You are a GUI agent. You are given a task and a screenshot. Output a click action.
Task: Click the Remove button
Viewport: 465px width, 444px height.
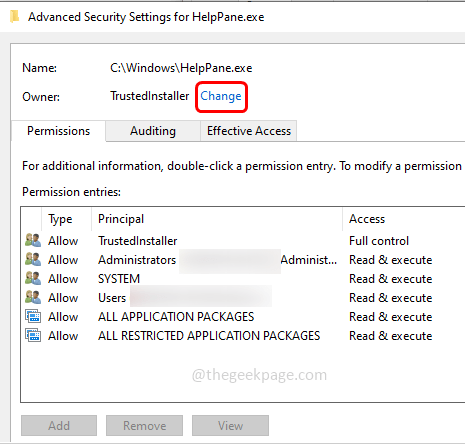pos(145,426)
